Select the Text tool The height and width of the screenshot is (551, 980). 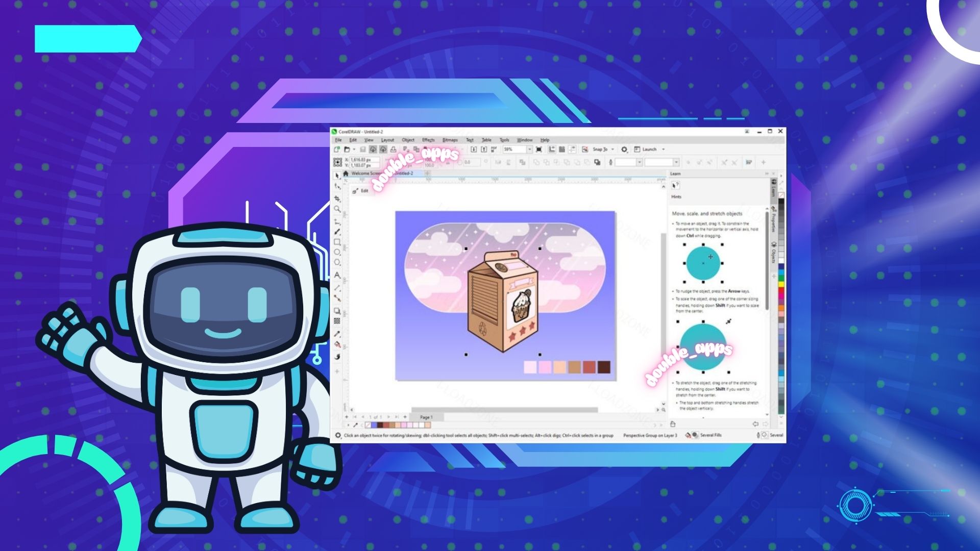(x=337, y=275)
